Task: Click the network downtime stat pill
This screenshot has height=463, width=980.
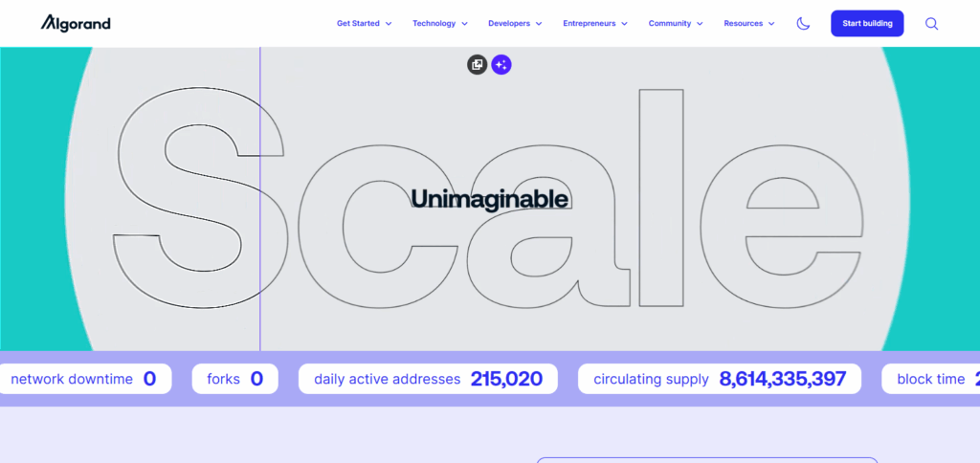Action: (83, 379)
